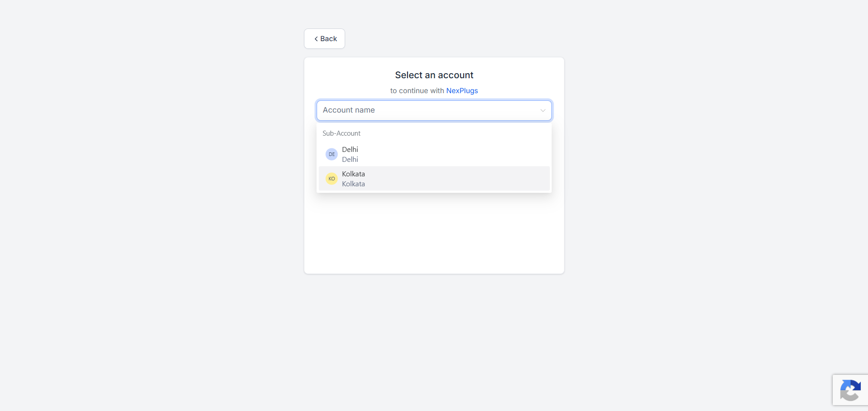
Task: Click the reCAPTCHA arrows logo
Action: click(850, 390)
